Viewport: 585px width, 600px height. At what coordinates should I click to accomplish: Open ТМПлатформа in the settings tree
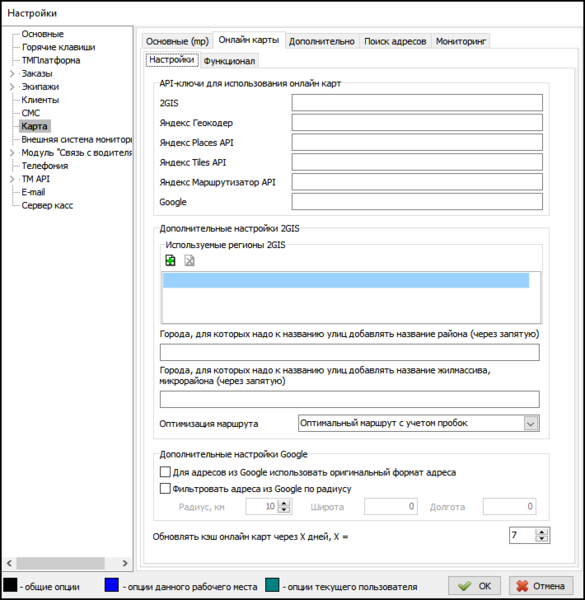51,60
